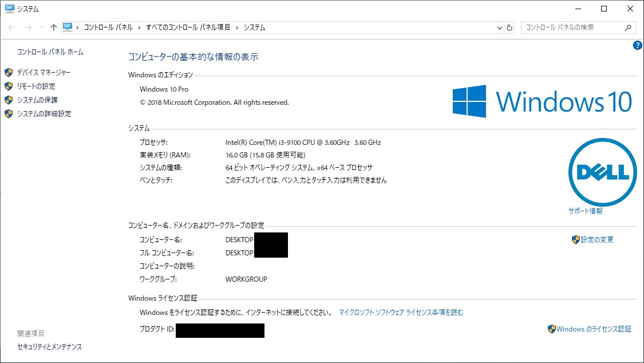Image resolution: width=644 pixels, height=363 pixels.
Task: Click the 2018 Microsoft Corporation copyright text
Action: (x=215, y=102)
